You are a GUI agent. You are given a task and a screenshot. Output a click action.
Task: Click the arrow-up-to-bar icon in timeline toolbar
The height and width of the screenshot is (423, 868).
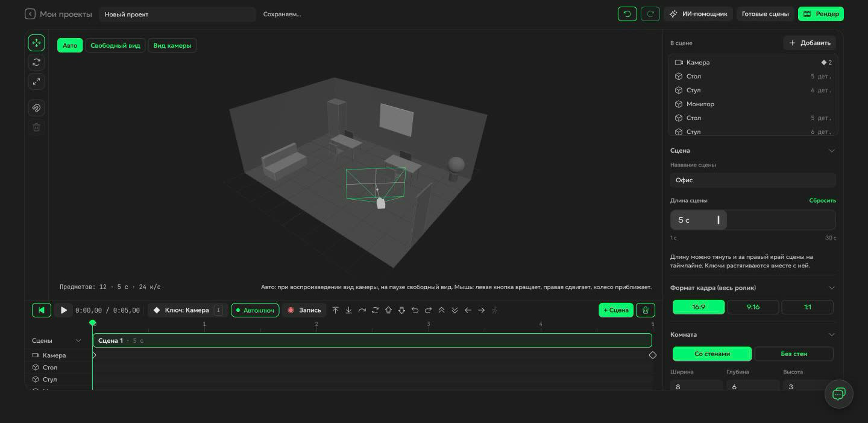(336, 310)
